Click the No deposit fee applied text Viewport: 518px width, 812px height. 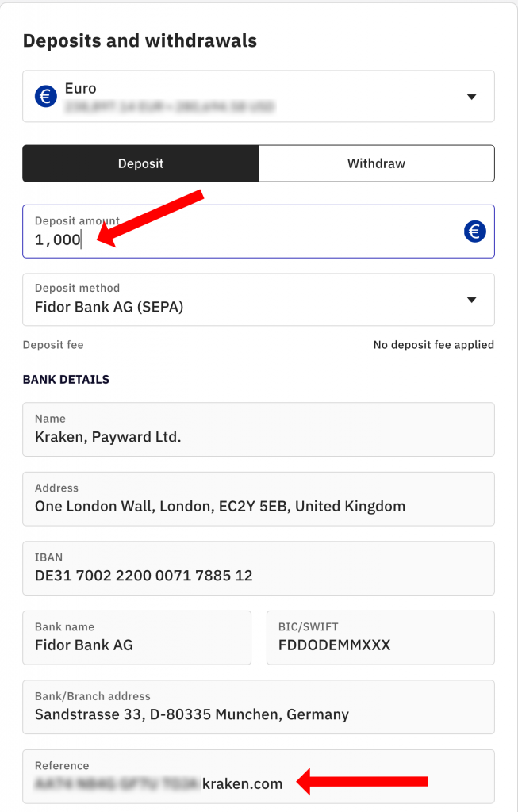pos(433,345)
